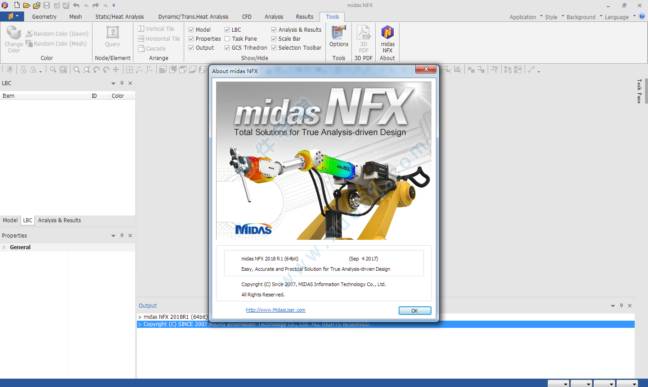Viewport: 648px width, 387px height.
Task: Close the Output panel using its X
Action: [630, 306]
